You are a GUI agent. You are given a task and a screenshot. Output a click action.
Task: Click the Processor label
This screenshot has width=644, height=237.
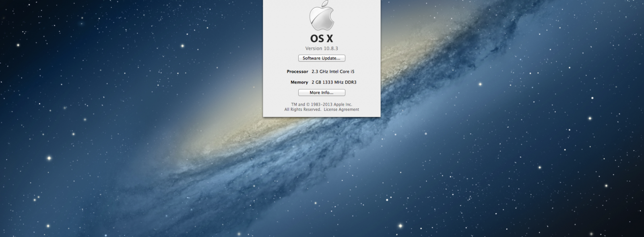(297, 72)
